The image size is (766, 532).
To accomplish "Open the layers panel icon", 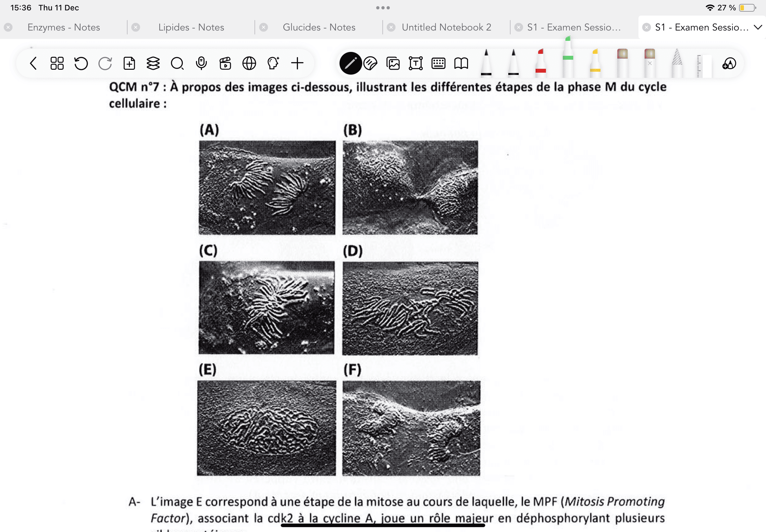I will point(153,63).
